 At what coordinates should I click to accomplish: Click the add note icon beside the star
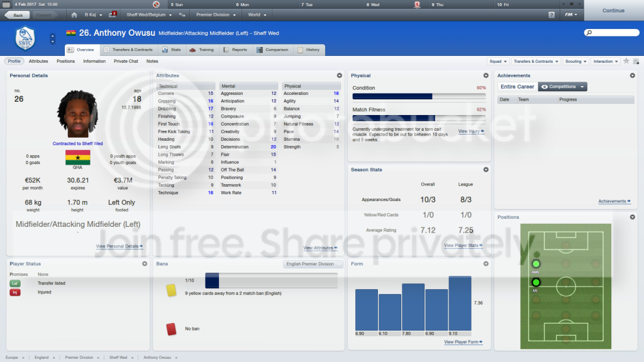point(636,62)
